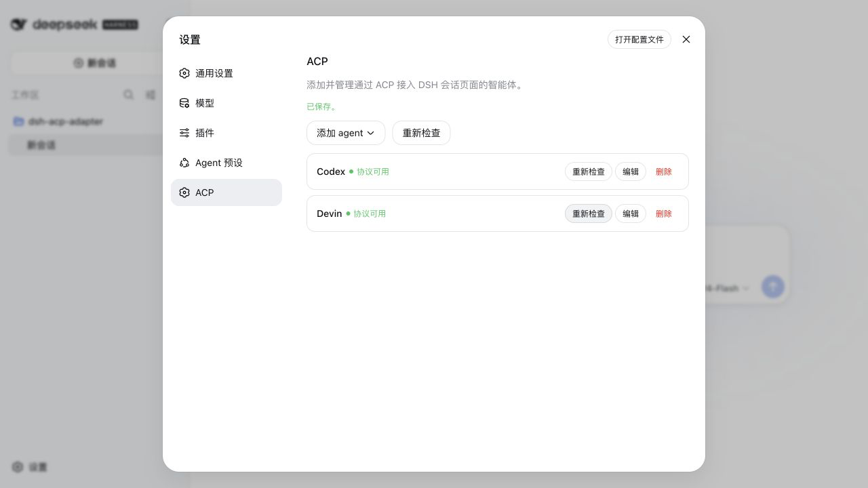868x488 pixels.
Task: Select the ACP settings section
Action: tap(226, 192)
